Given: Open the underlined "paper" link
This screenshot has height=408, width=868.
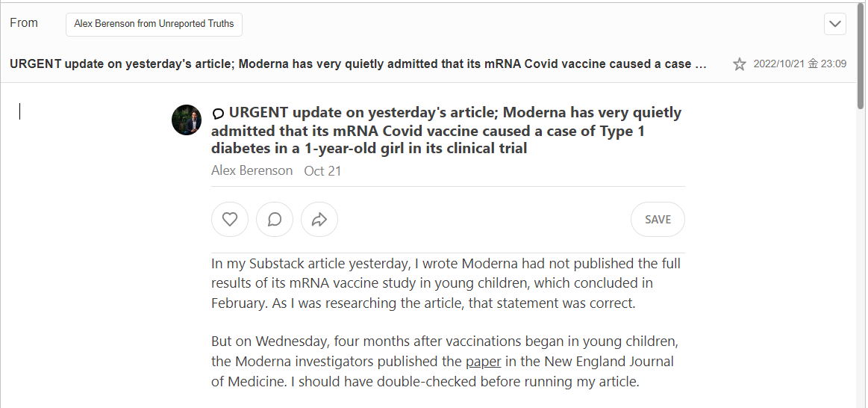Looking at the screenshot, I should (x=484, y=362).
